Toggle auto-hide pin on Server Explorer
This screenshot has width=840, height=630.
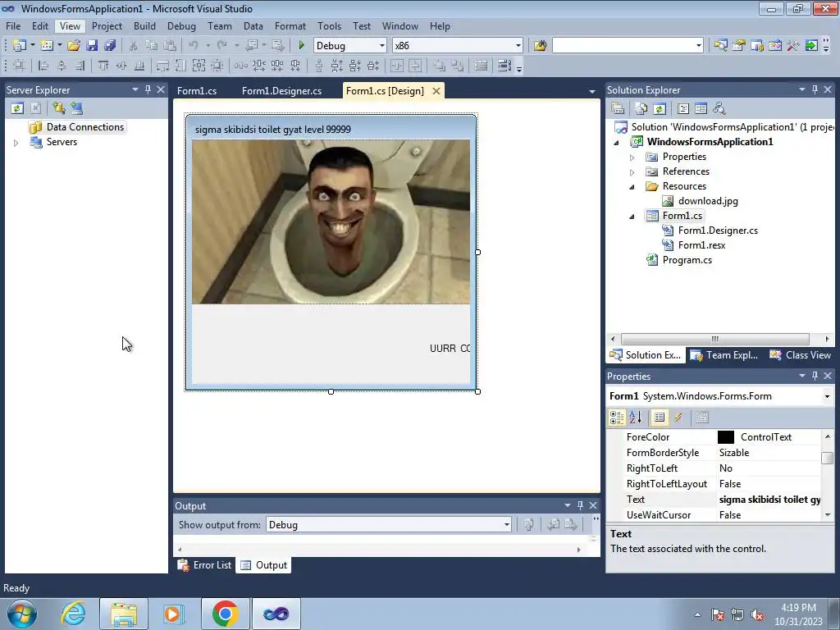click(148, 89)
